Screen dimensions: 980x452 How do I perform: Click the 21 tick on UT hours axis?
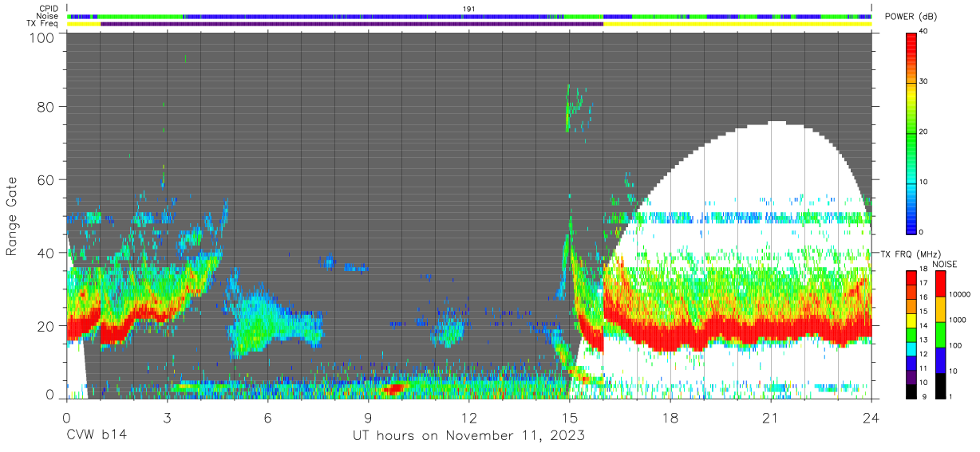click(771, 418)
